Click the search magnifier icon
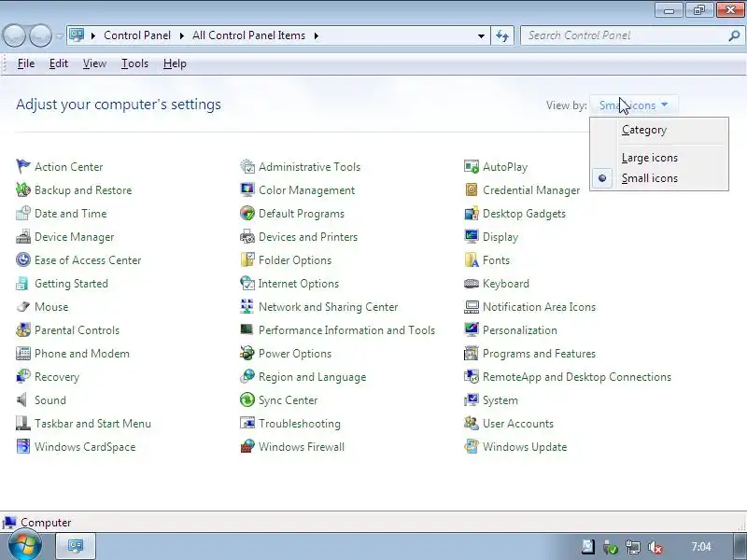Screen dimensions: 747x560 [734, 35]
